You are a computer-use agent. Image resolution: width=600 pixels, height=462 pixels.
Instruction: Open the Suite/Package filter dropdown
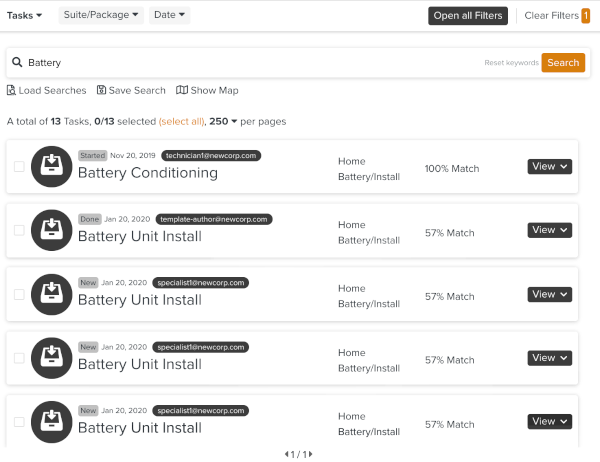click(101, 16)
